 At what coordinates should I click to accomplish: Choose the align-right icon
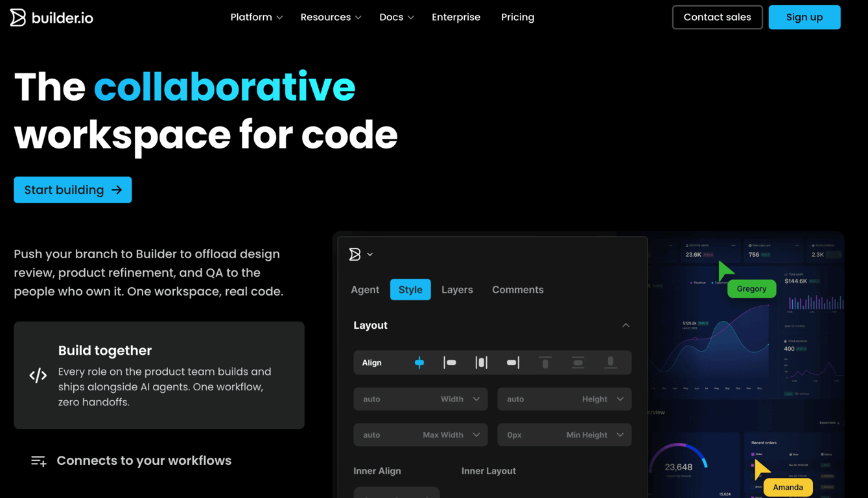pos(513,362)
